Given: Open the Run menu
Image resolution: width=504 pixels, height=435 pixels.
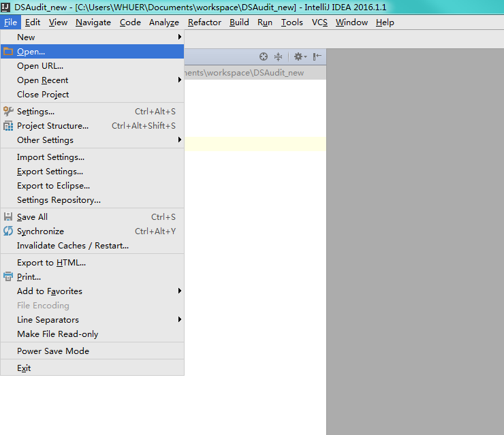Looking at the screenshot, I should [x=265, y=22].
